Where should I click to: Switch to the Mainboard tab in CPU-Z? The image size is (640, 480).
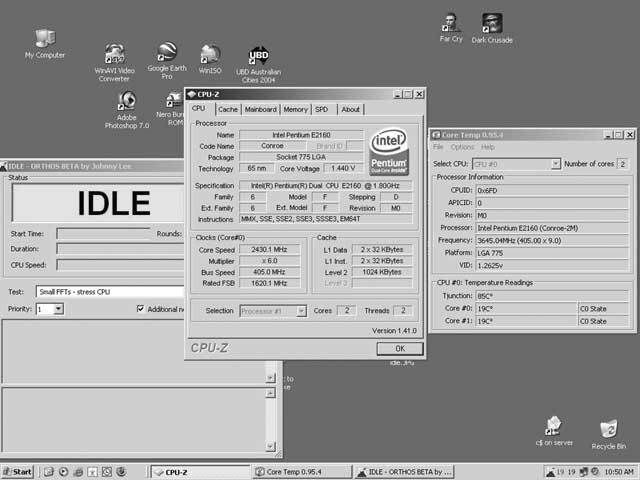point(260,109)
